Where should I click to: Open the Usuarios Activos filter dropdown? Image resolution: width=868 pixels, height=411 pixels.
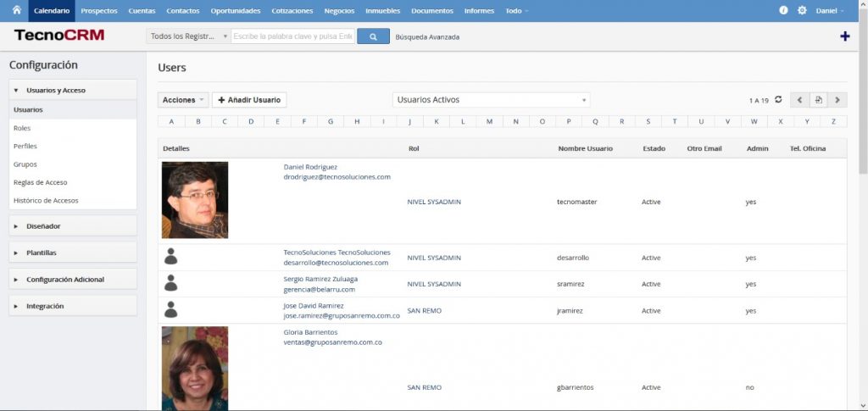click(491, 100)
